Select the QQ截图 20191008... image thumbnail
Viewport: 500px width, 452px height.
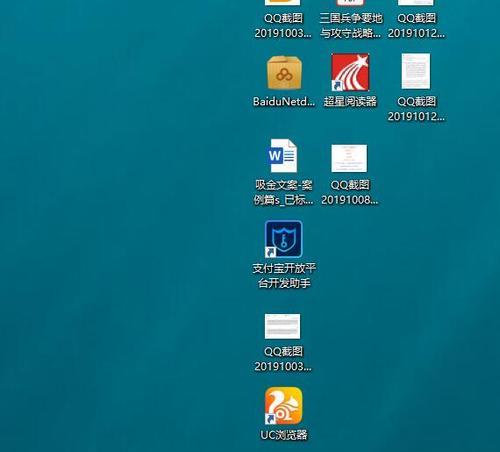click(349, 158)
